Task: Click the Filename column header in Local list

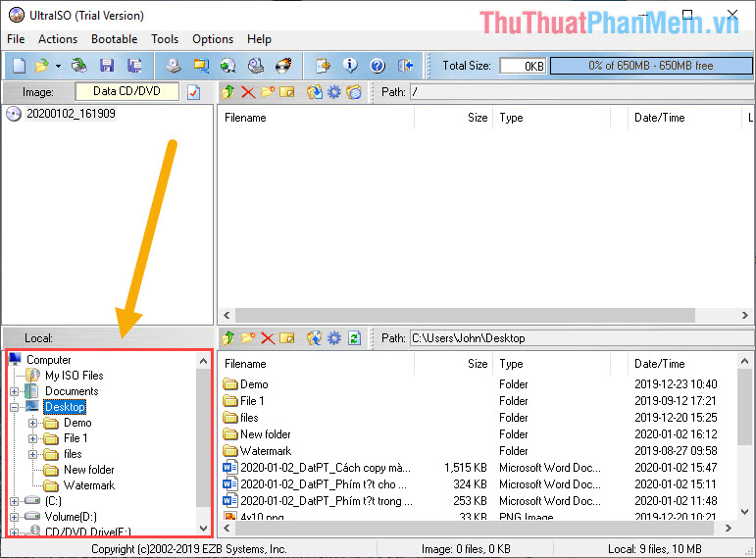Action: point(316,364)
